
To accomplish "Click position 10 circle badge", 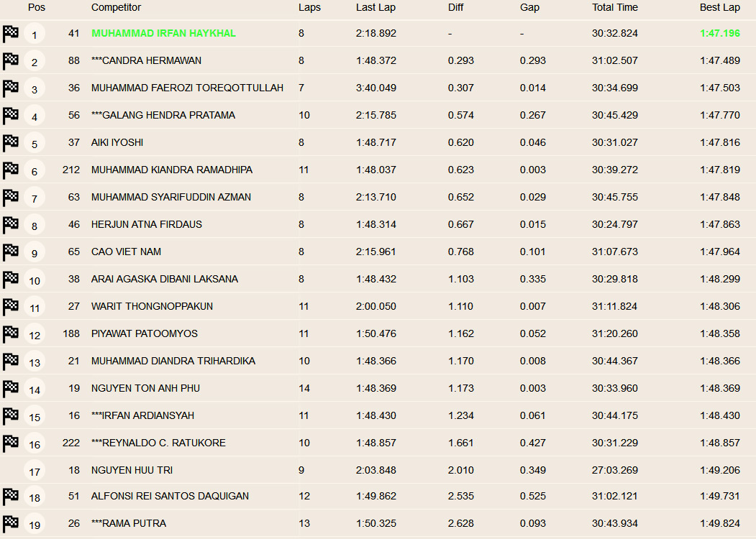I will 35,280.
